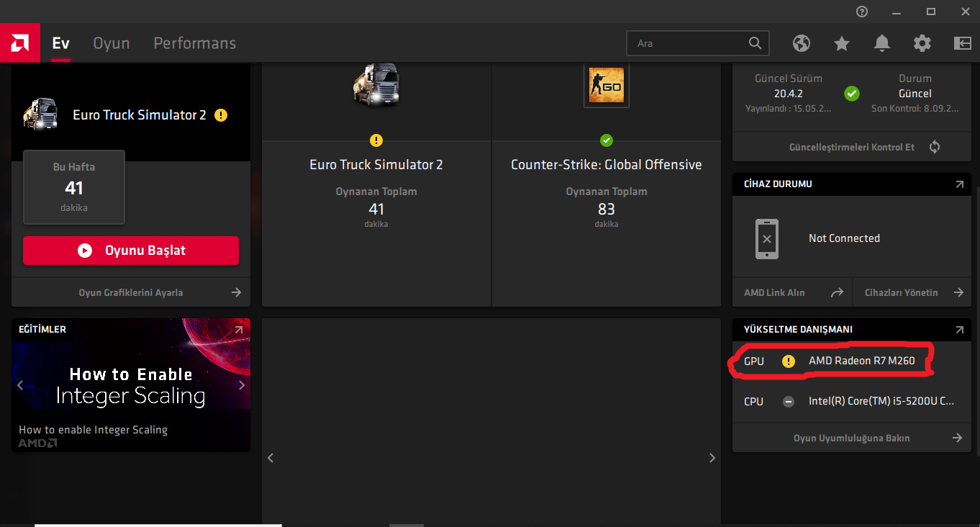This screenshot has width=980, height=527.
Task: Click Cihazları Yönetin
Action: [x=900, y=293]
